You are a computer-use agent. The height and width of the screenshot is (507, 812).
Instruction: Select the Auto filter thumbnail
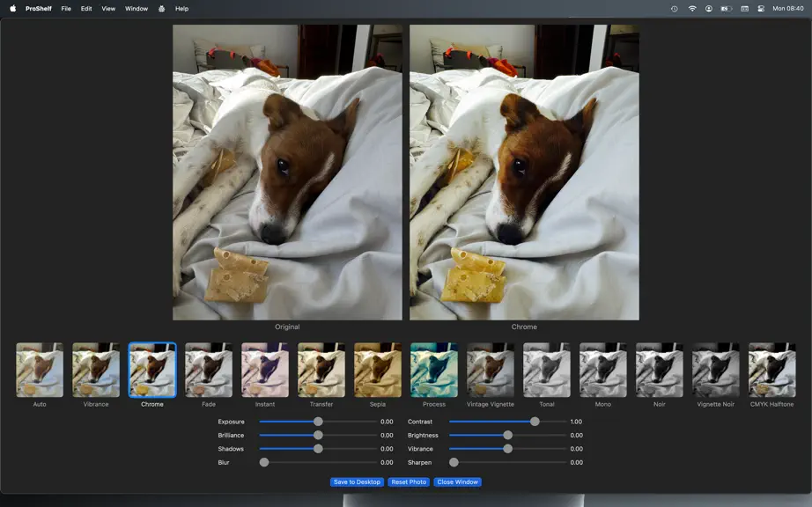(x=40, y=370)
